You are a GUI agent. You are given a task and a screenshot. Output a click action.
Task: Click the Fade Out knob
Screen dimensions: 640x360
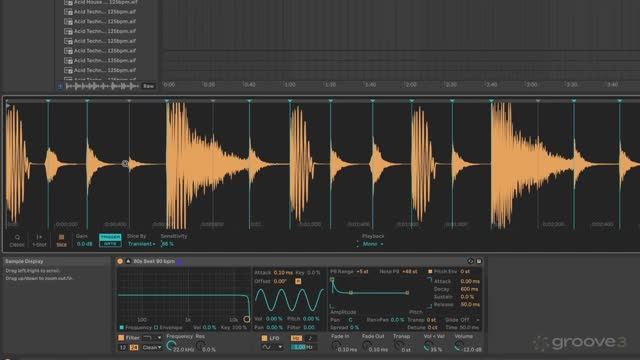[367, 346]
